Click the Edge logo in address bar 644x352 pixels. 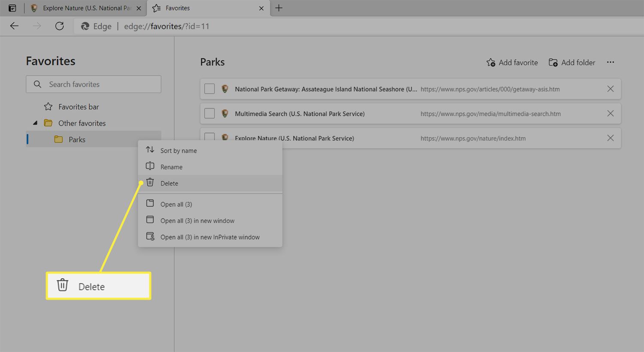point(85,26)
